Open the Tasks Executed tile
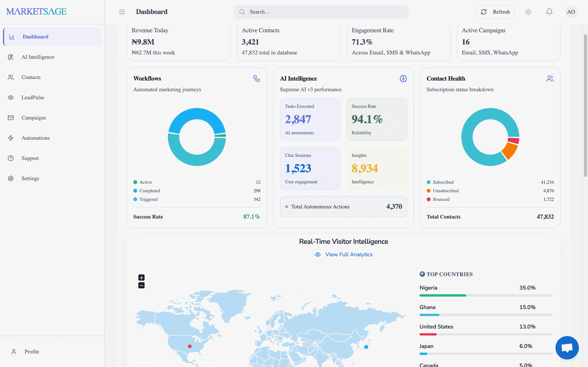 point(310,119)
